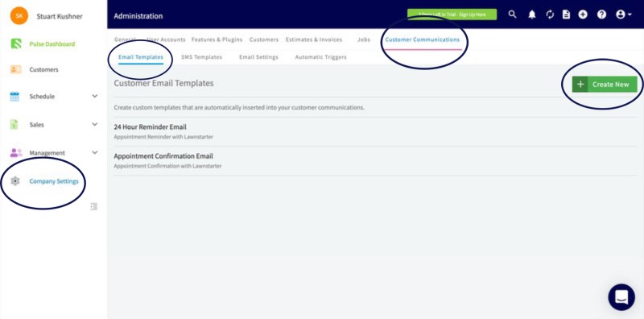Click the Schedule sidebar label
Image resolution: width=644 pixels, height=319 pixels.
(x=42, y=97)
